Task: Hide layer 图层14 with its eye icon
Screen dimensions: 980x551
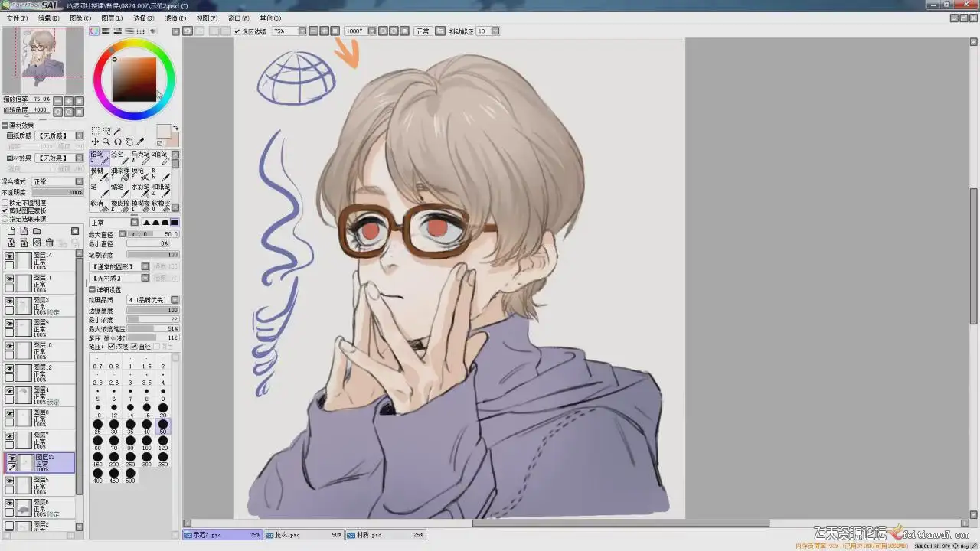Action: pos(10,256)
